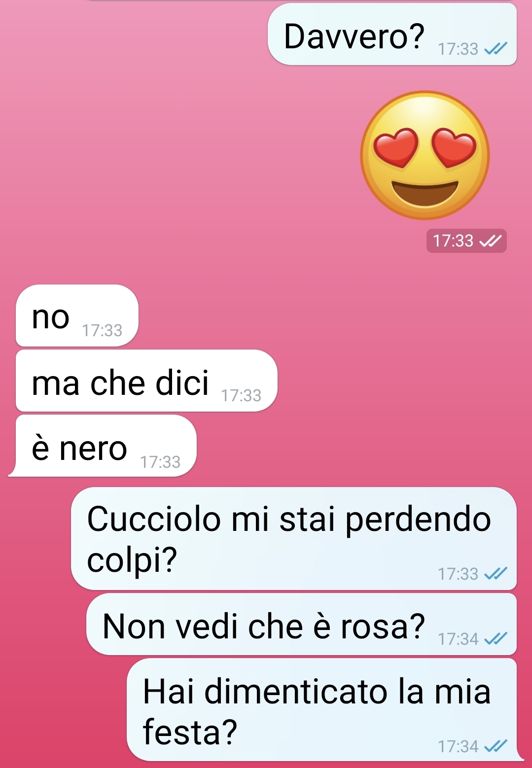
Task: Tap the 17:34 timestamp on 'Non vedi che è rosa?'
Action: 458,639
